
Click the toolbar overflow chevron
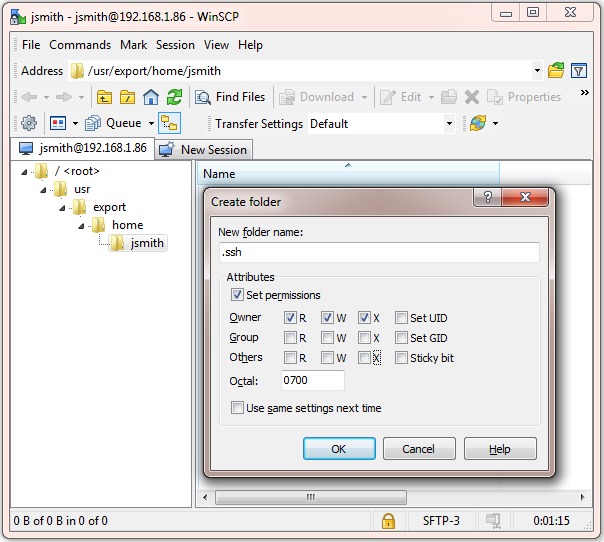(x=584, y=92)
